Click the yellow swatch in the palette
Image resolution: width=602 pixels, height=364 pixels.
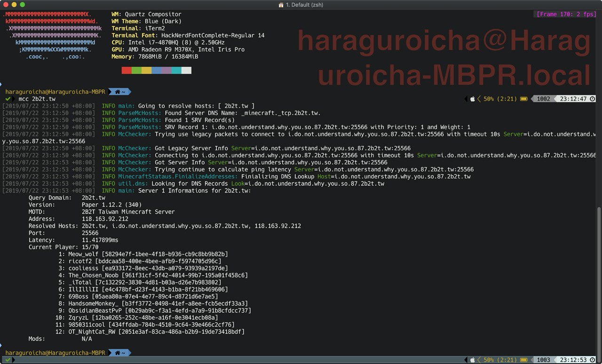[x=146, y=70]
